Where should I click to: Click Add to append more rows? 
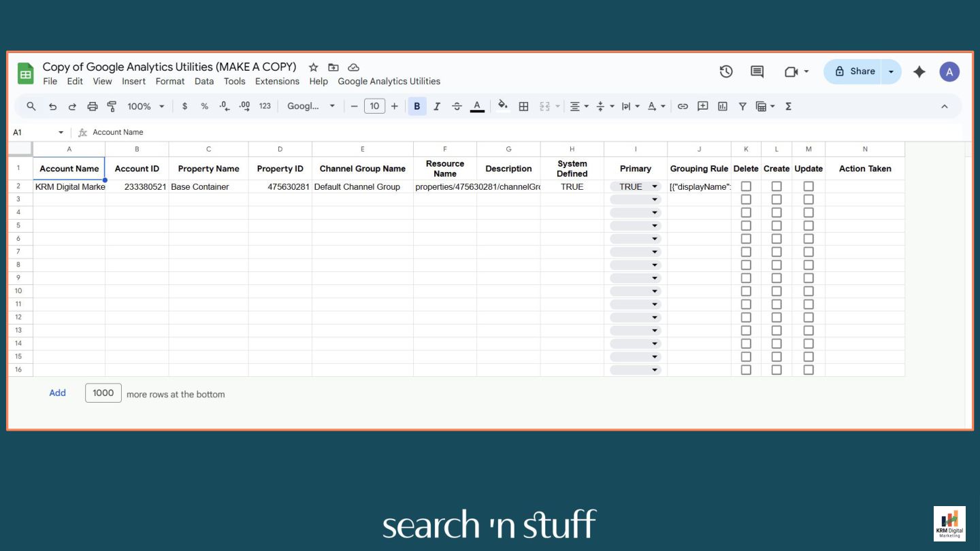click(x=58, y=393)
